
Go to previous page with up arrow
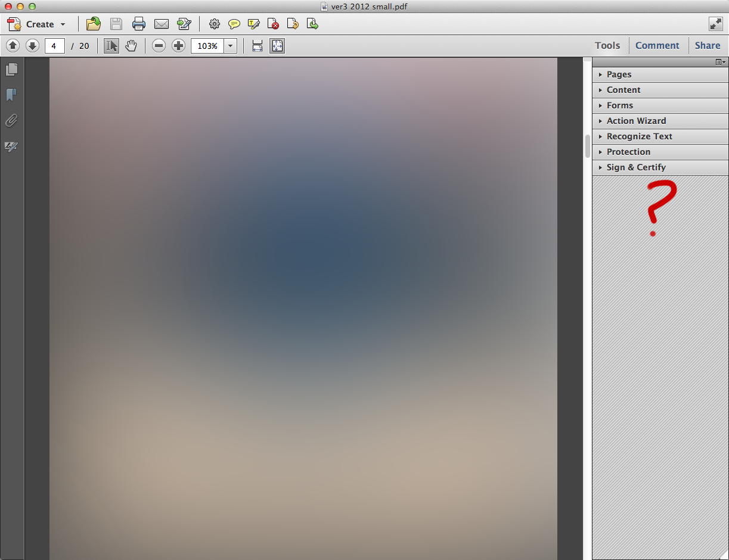[x=13, y=45]
